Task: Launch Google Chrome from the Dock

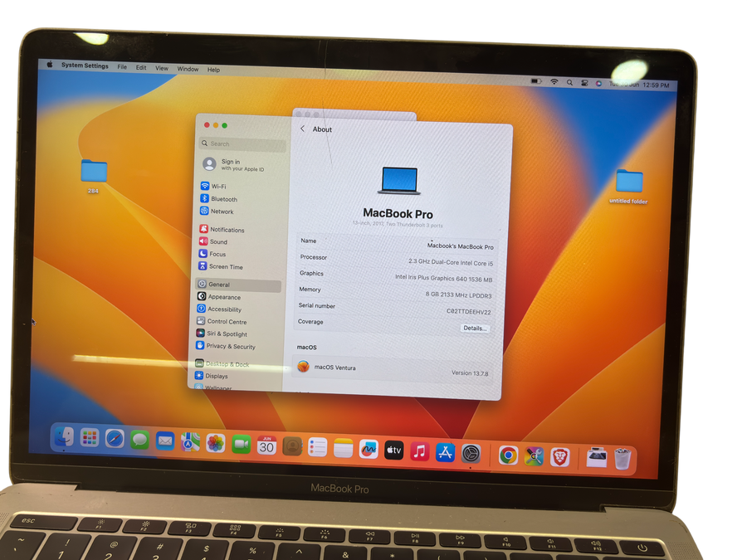Action: coord(508,455)
